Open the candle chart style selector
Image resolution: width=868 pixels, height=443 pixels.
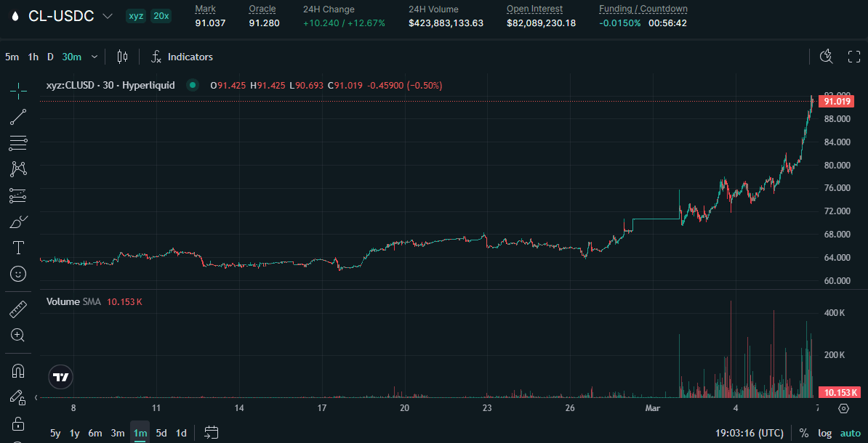[x=121, y=56]
